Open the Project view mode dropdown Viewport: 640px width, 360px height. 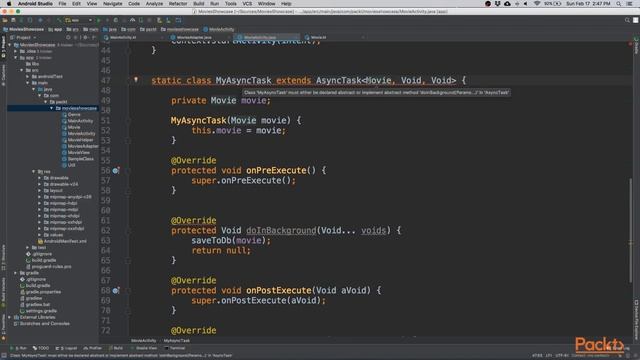25,37
